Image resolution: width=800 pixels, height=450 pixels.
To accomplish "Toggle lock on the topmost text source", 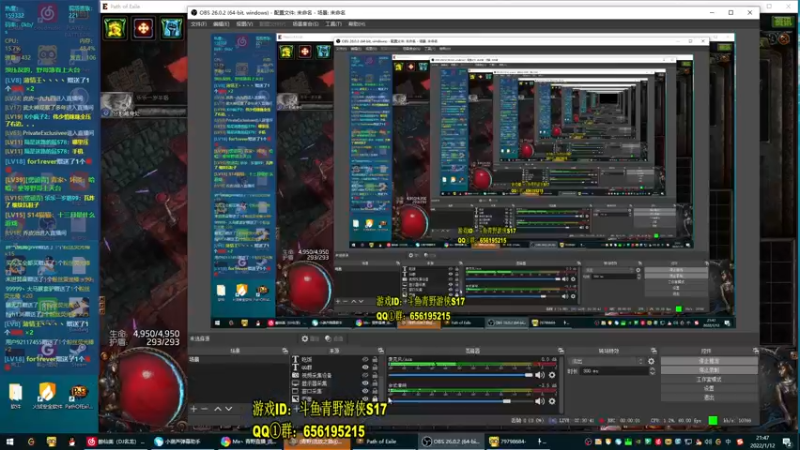I will coord(375,359).
